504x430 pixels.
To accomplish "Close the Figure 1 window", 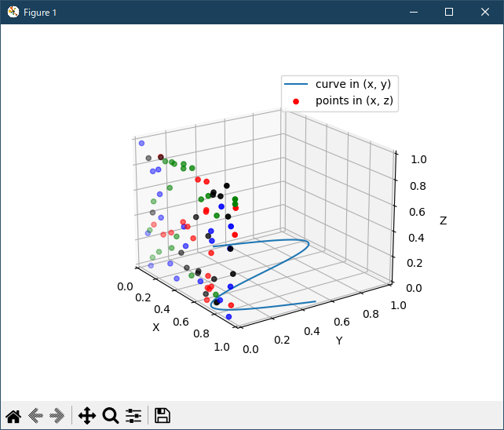I will [485, 13].
